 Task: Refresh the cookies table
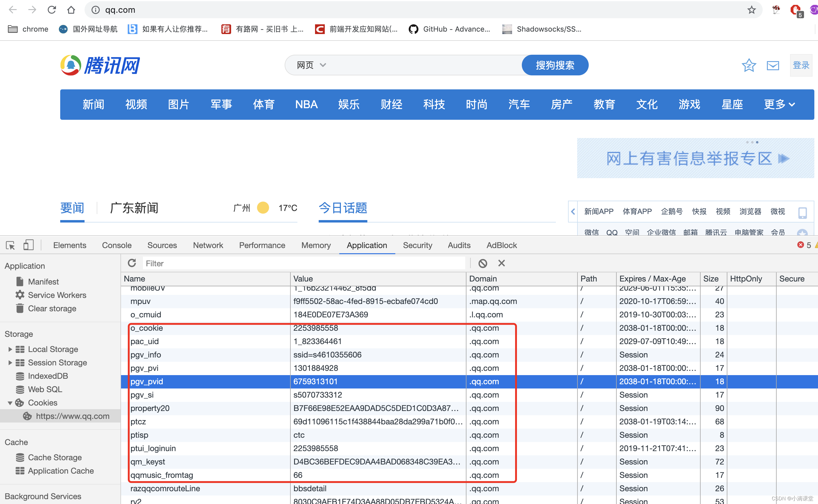pos(132,263)
